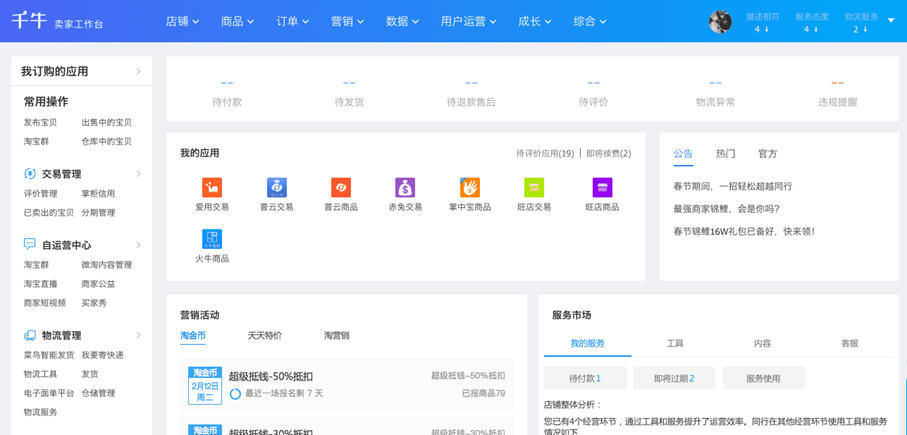This screenshot has width=907, height=435.
Task: Click the user avatar in header
Action: (x=720, y=22)
